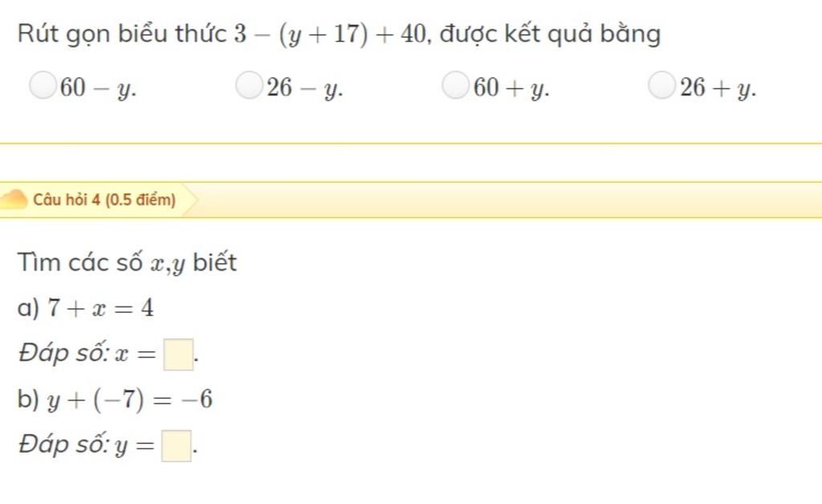The height and width of the screenshot is (504, 822).
Task: Click the "Rút gọn biểu thức" question text
Action: pyautogui.click(x=123, y=35)
